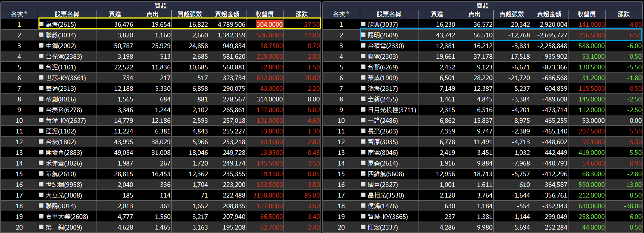Viewport: 644px width, 233px height.
Task: Click the 買超金額 column header
Action: 227,14
